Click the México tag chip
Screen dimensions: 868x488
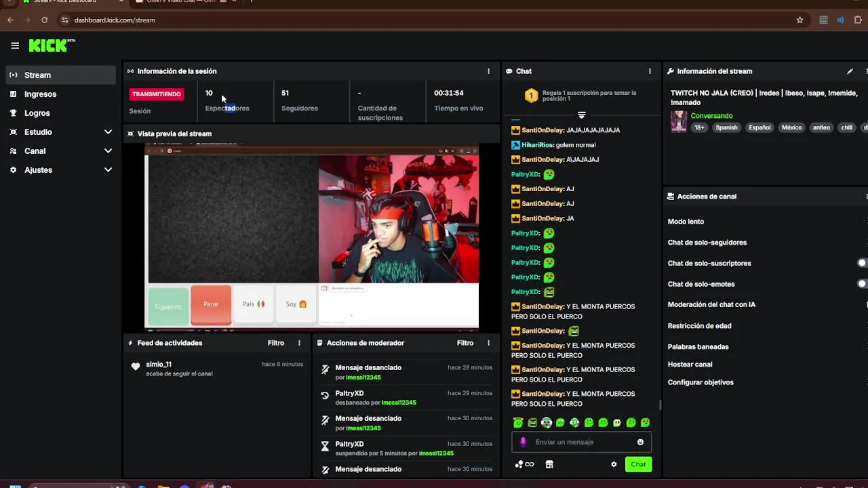pos(791,127)
